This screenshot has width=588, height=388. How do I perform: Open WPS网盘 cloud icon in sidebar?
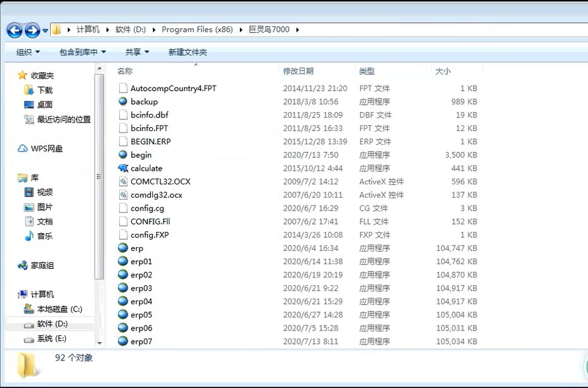tap(22, 149)
